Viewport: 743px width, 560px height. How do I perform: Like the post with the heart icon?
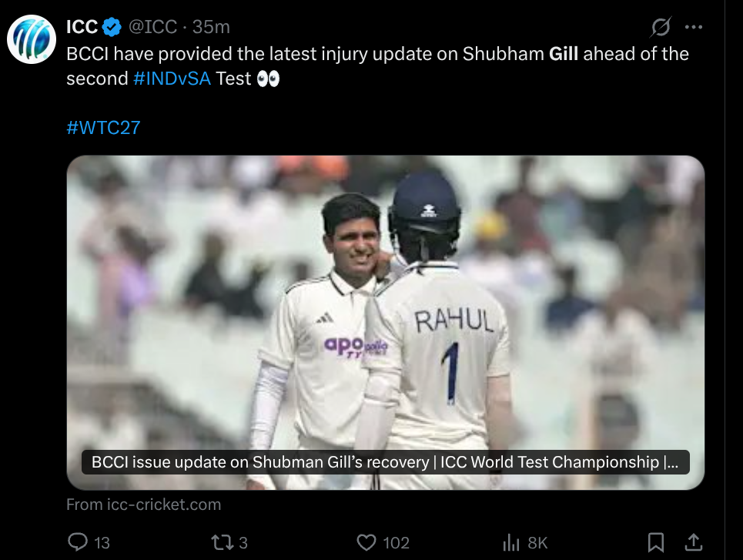click(366, 542)
